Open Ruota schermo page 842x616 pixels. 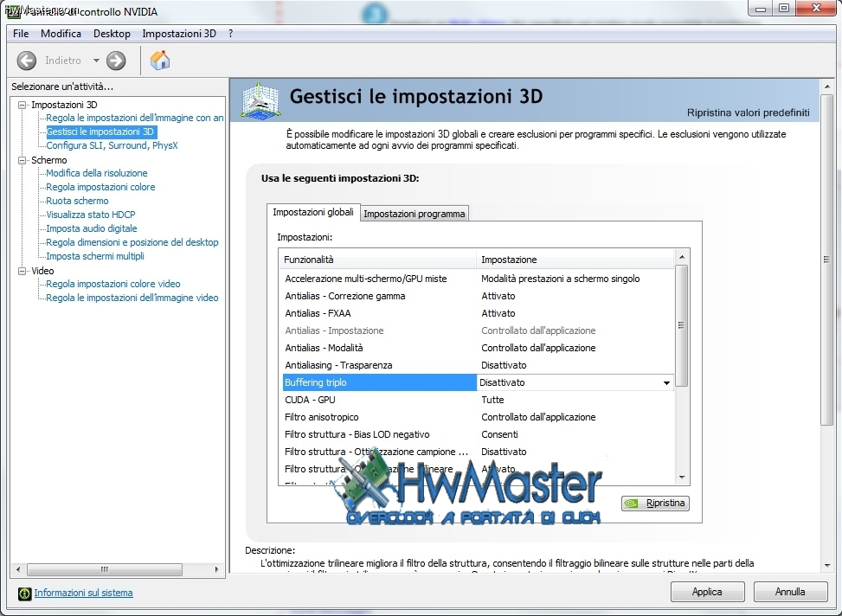(77, 201)
